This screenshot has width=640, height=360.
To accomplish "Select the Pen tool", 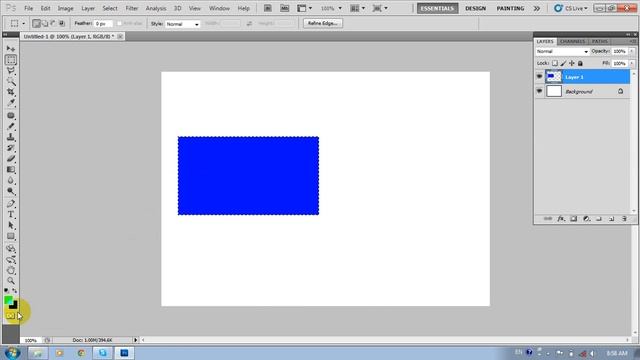I will click(x=11, y=204).
